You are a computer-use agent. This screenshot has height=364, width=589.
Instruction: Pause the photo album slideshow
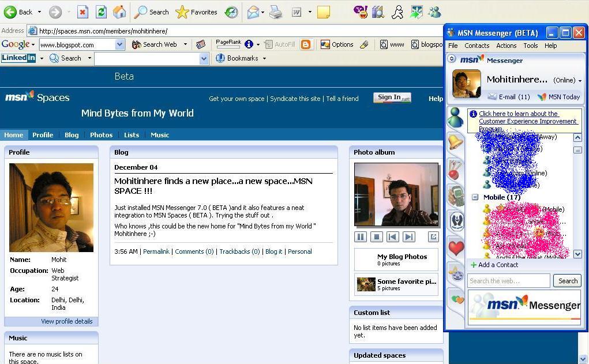[x=360, y=237]
